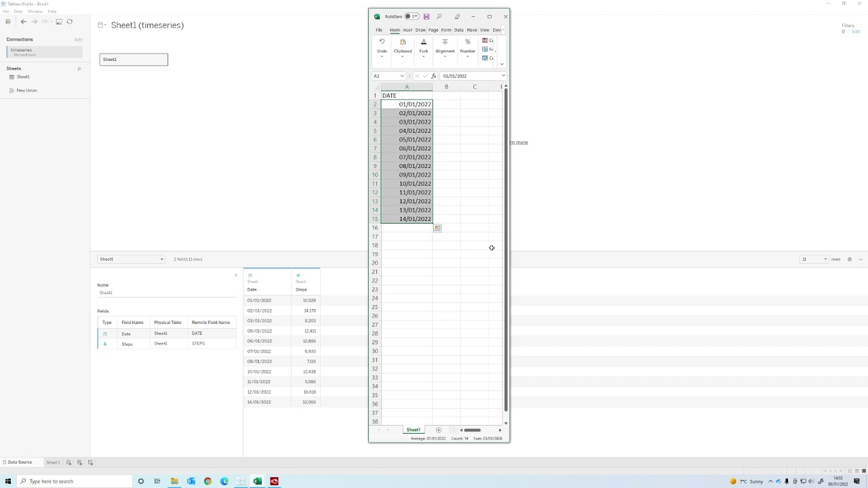Click the Steps field type icon
Screen dimensions: 868x488
pos(105,344)
